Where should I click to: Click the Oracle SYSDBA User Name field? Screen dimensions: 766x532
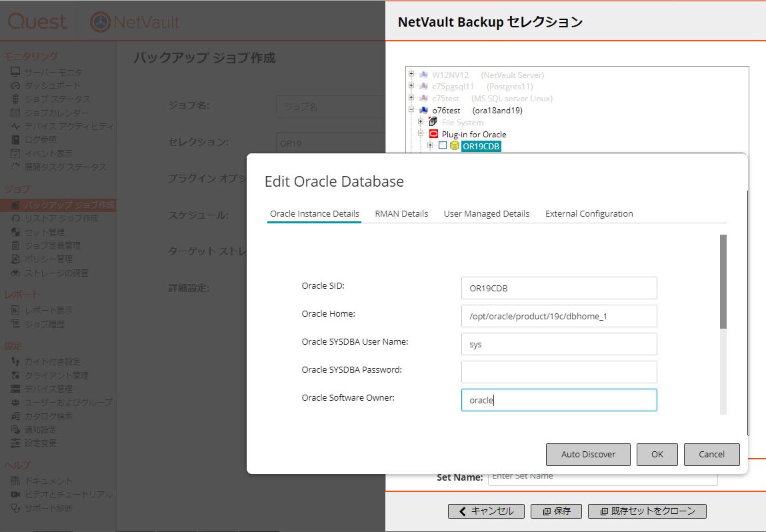click(559, 344)
